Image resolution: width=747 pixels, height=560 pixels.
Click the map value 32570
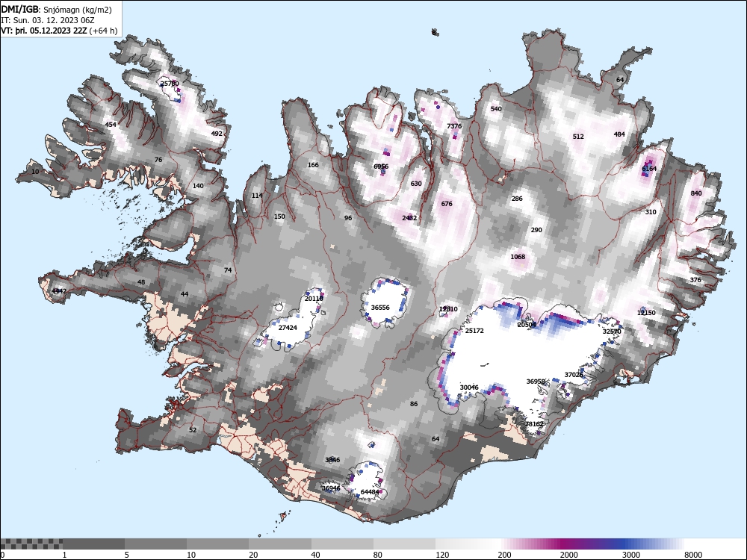(x=612, y=332)
